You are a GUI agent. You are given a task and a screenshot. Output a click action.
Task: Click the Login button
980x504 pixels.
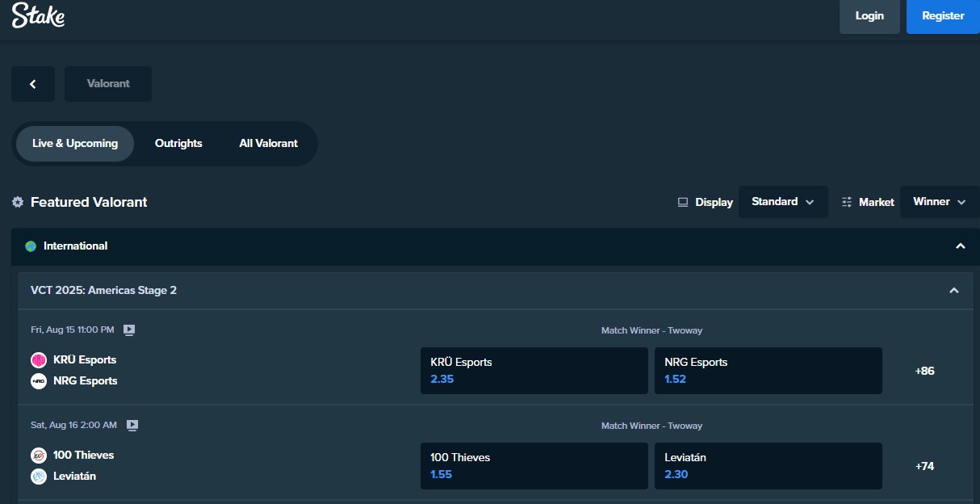pos(869,16)
